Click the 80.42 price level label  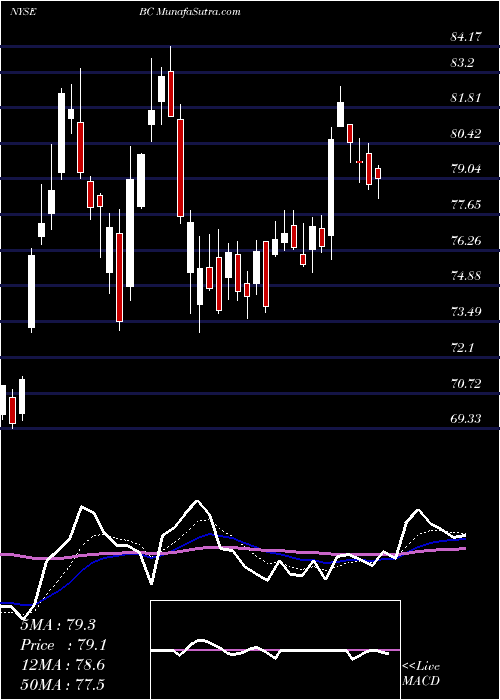466,133
